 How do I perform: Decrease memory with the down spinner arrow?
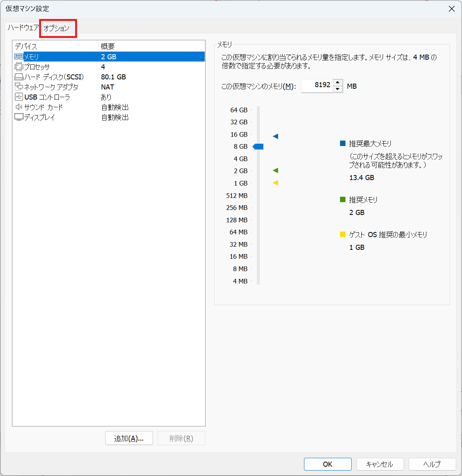pos(338,89)
